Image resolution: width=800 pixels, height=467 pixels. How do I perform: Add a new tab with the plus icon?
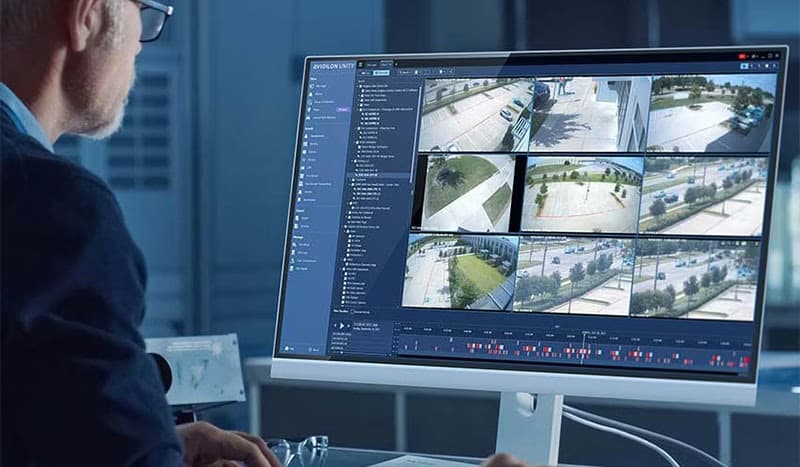pos(395,65)
